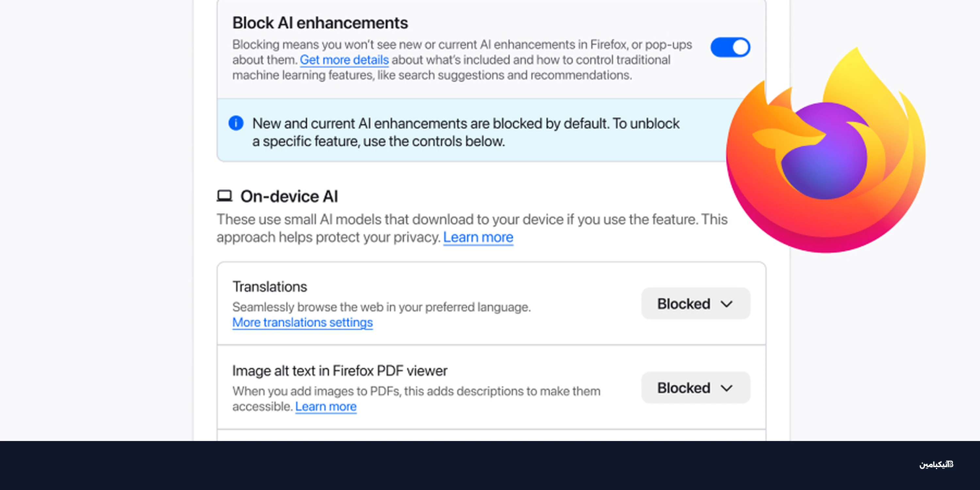Open the Translations Blocked dropdown
The image size is (980, 490).
(x=695, y=303)
